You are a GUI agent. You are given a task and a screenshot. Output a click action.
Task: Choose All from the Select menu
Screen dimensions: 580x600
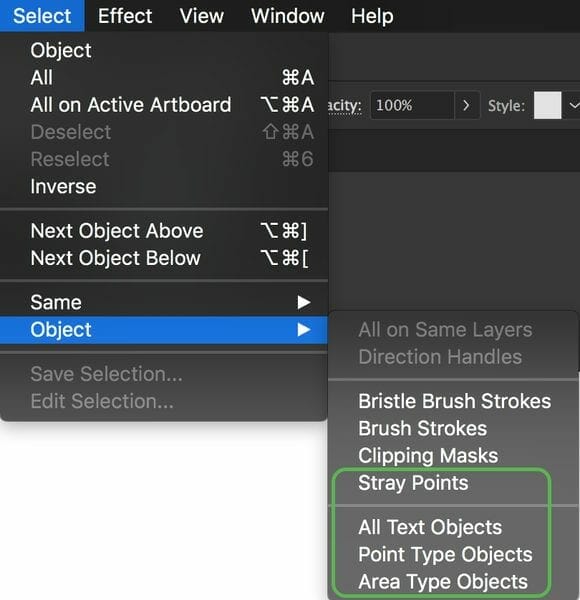click(164, 78)
